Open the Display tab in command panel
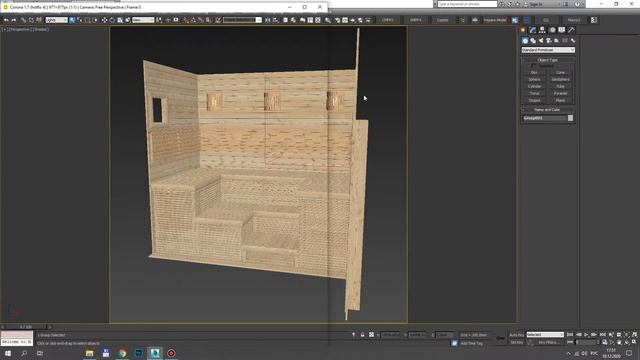 point(562,30)
